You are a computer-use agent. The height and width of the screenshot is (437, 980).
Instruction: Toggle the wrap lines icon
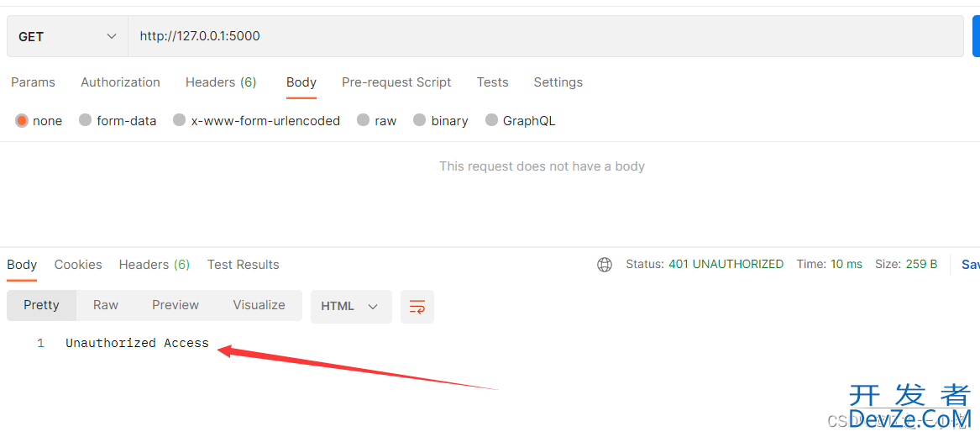(x=417, y=307)
